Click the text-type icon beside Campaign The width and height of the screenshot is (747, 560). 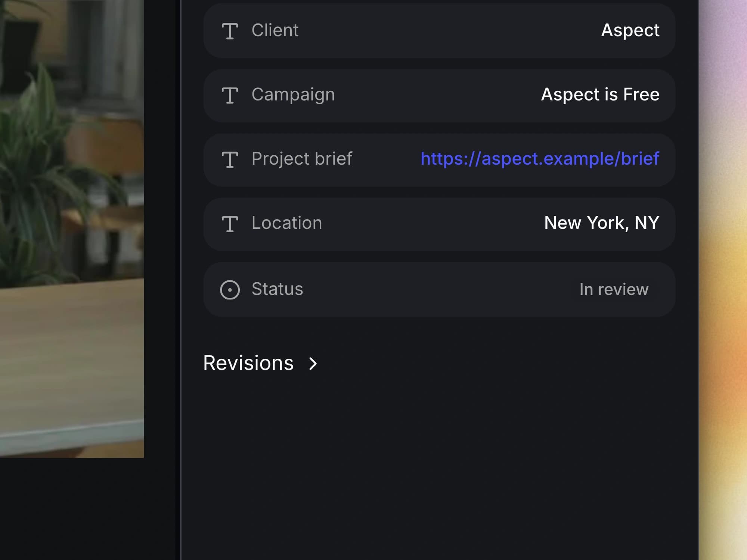click(x=230, y=95)
